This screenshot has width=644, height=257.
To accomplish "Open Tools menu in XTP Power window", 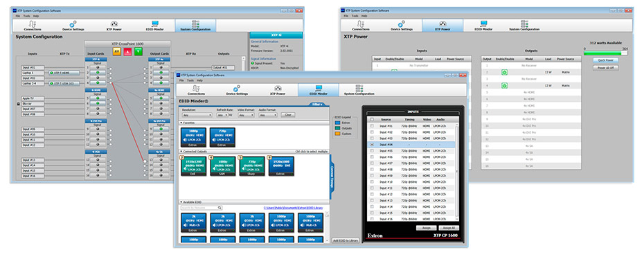I will [355, 16].
